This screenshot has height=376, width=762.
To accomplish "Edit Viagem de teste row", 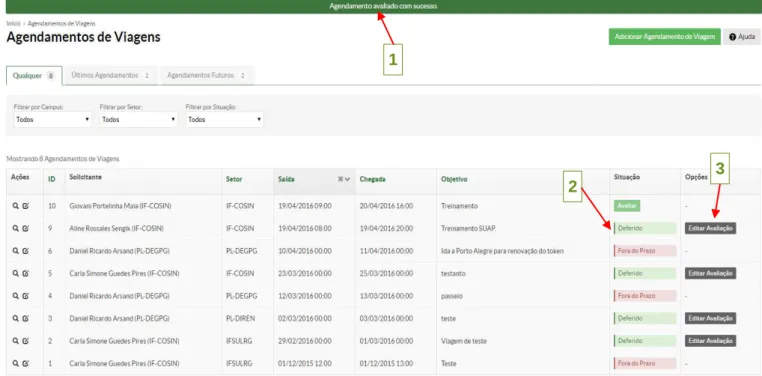I will 26,341.
